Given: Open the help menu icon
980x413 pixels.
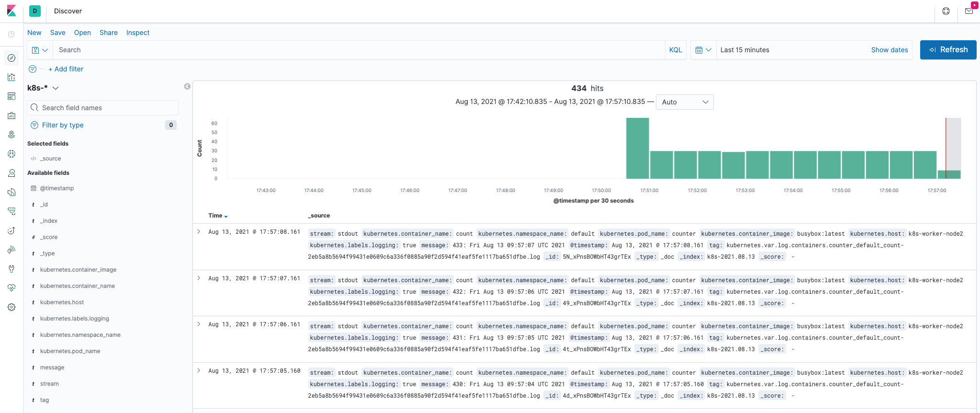Looking at the screenshot, I should point(946,11).
